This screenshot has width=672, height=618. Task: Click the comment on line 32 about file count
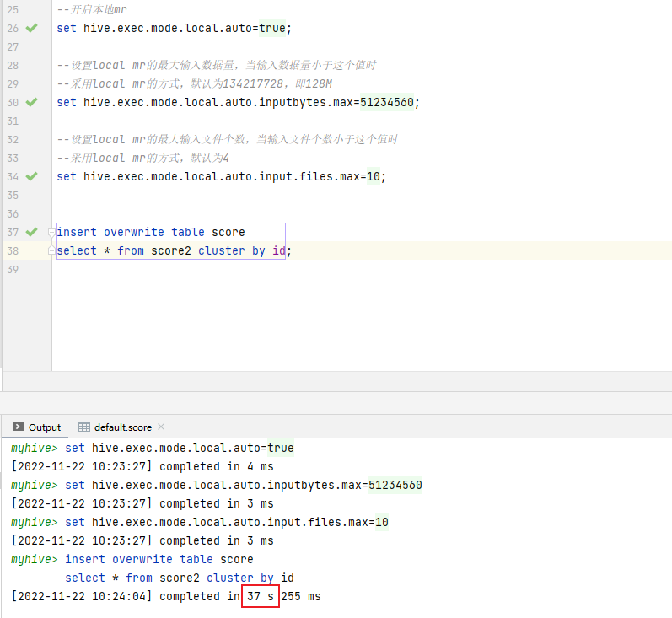[x=228, y=139]
